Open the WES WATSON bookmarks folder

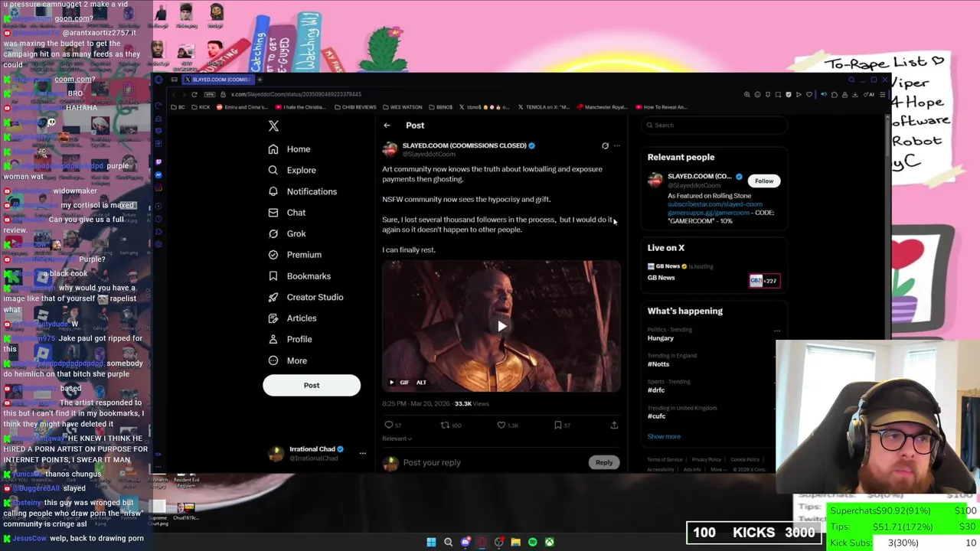[403, 107]
